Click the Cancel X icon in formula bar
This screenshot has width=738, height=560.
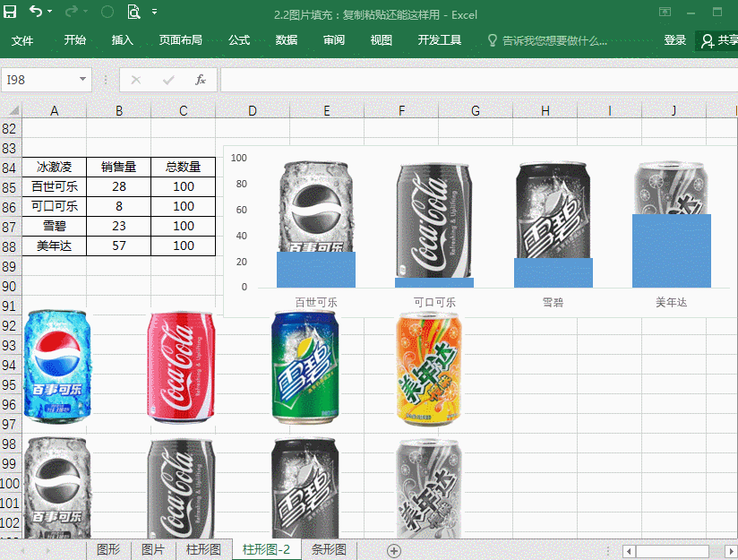136,80
